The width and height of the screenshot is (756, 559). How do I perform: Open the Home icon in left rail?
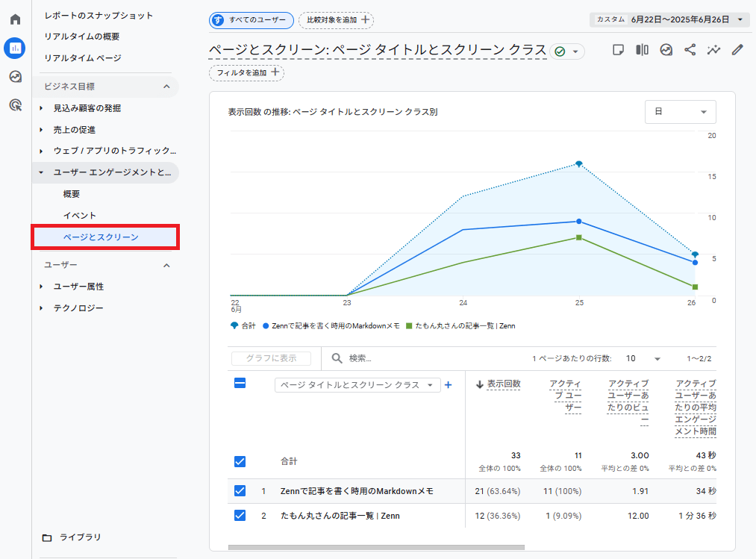pyautogui.click(x=16, y=19)
